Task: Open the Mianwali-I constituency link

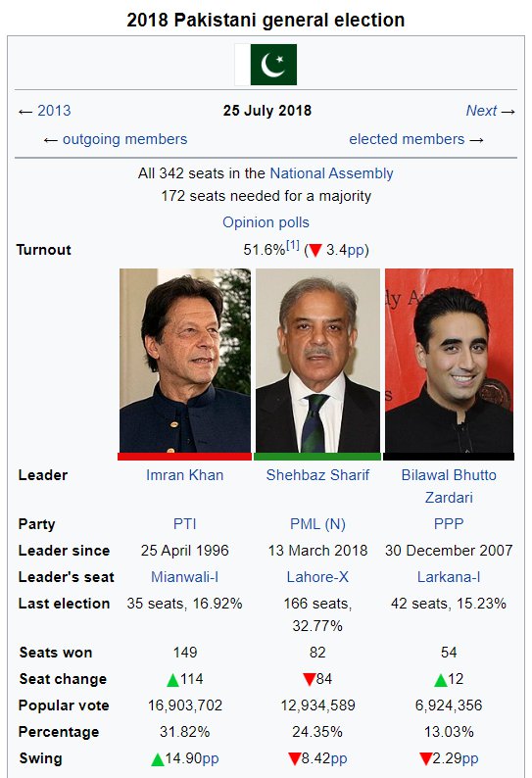Action: point(184,577)
